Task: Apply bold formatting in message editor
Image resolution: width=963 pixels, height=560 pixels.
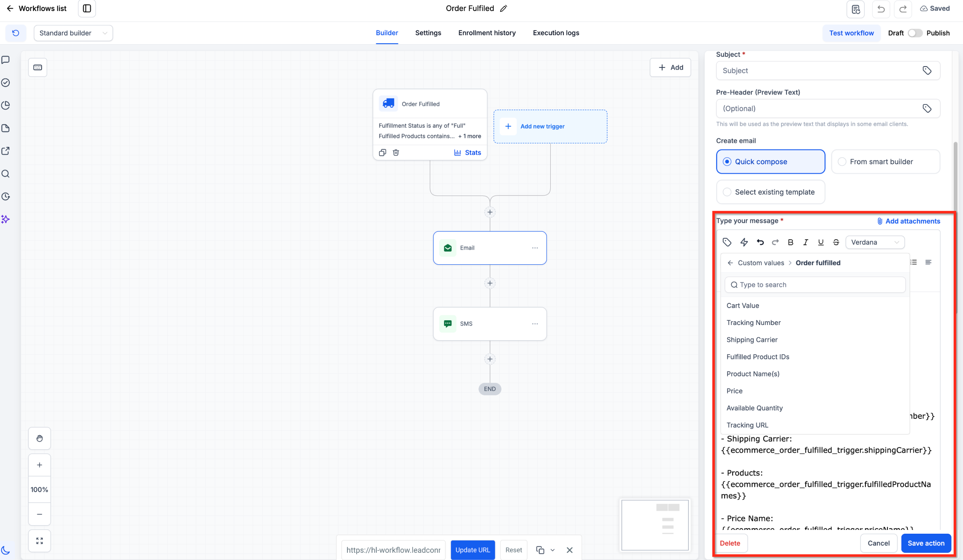Action: 790,242
